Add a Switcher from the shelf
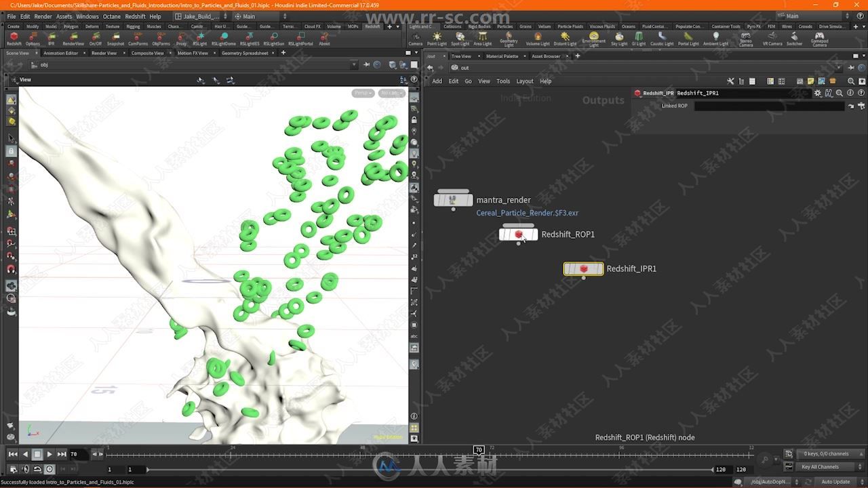 794,38
